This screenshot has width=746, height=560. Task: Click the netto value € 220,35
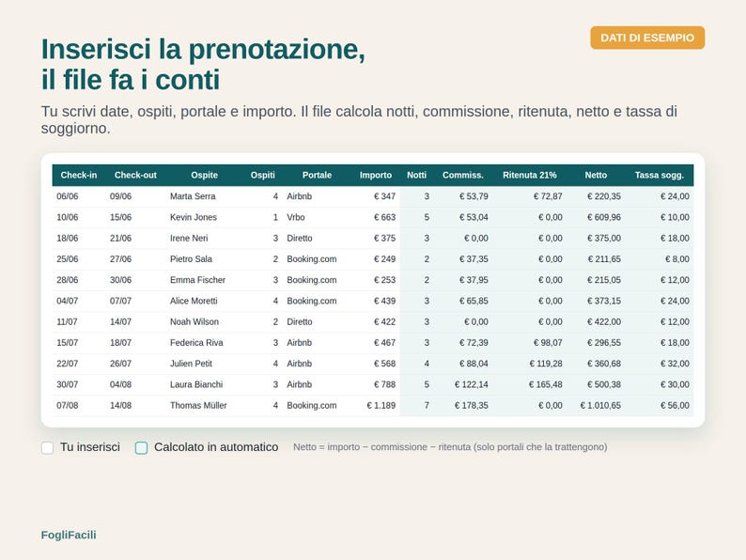[x=604, y=196]
